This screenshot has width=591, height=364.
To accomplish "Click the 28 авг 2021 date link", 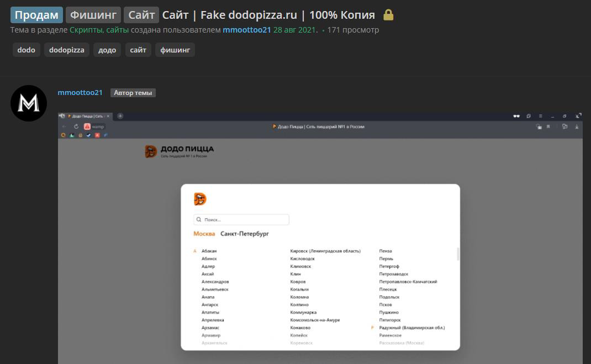I will pos(295,30).
